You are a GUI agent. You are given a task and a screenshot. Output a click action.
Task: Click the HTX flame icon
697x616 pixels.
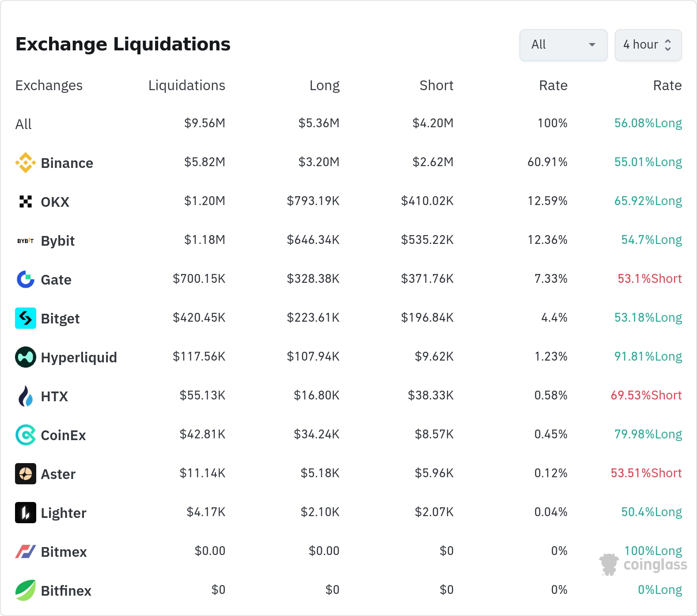pos(26,396)
